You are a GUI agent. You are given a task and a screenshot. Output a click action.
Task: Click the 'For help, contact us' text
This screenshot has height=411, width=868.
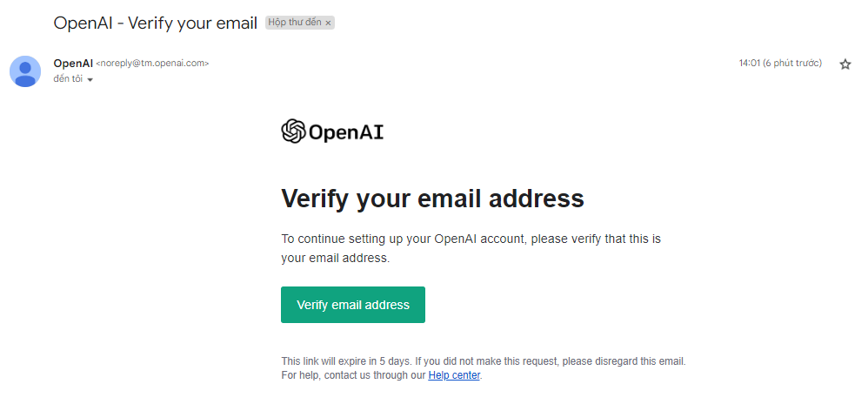coord(353,375)
